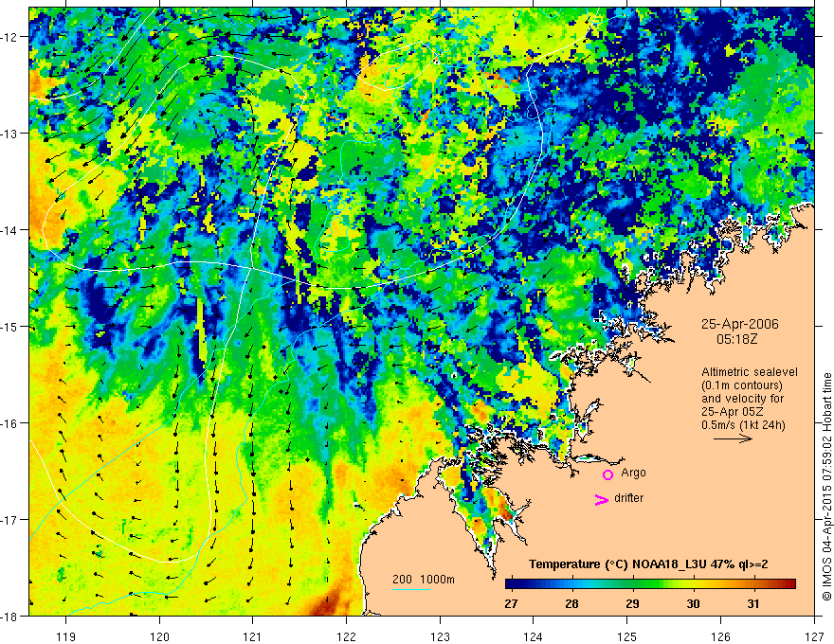834x644 pixels.
Task: Click the '25-Apr 05Z' caption line
Action: (x=732, y=411)
